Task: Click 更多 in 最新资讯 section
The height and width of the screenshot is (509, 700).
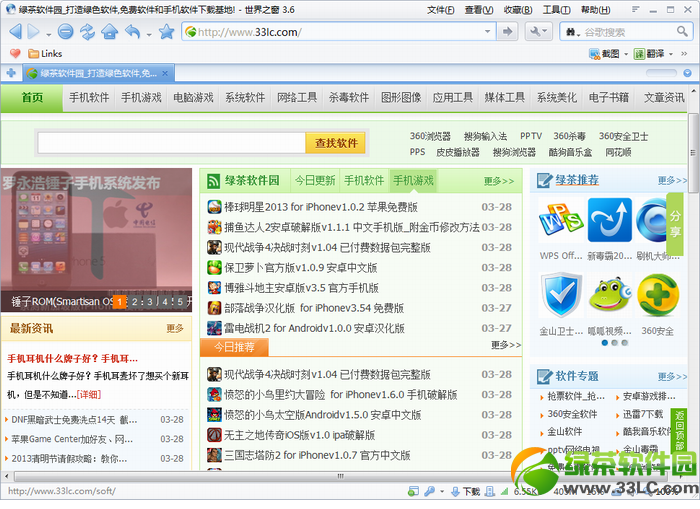Action: click(x=175, y=329)
